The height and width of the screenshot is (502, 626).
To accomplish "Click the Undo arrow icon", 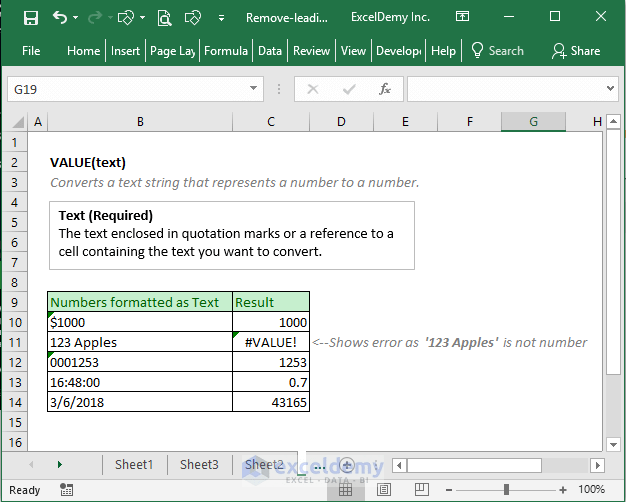I will (60, 17).
